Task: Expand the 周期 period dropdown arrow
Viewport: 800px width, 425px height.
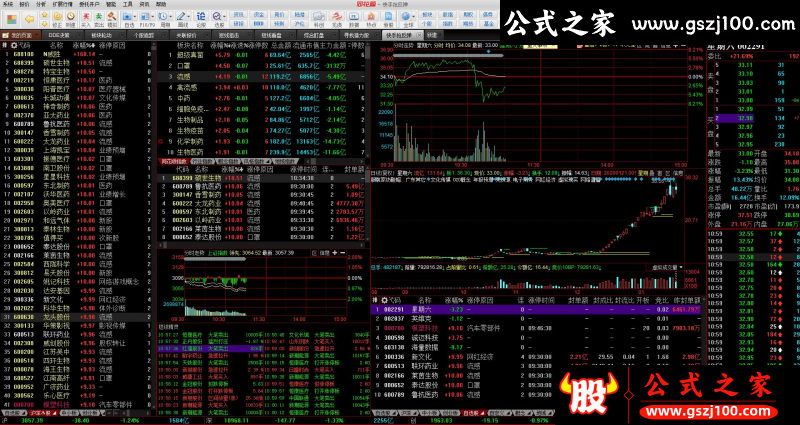Action: click(170, 16)
